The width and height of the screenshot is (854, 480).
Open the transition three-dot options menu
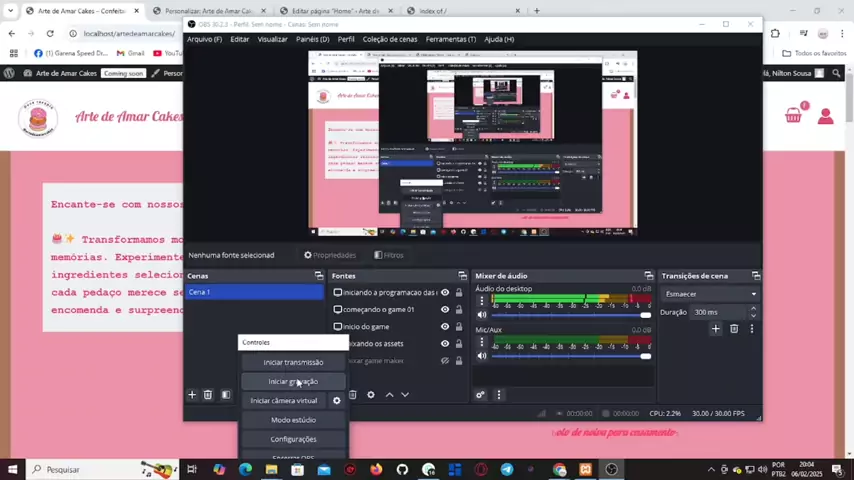click(751, 328)
